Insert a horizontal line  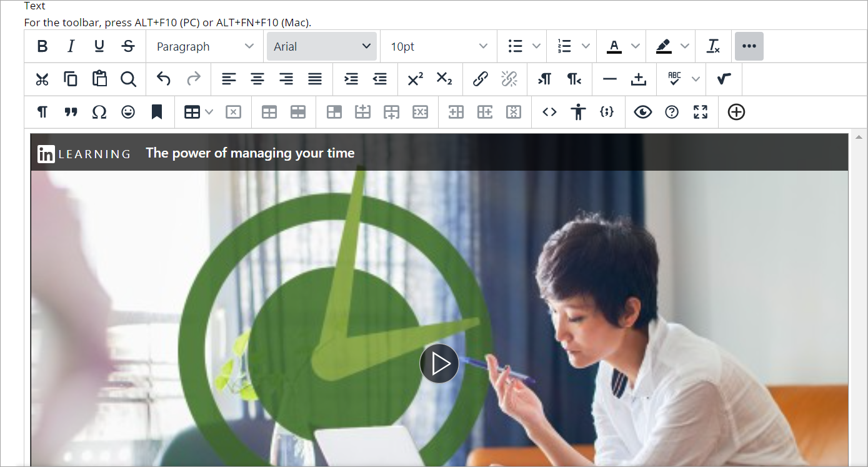click(610, 79)
